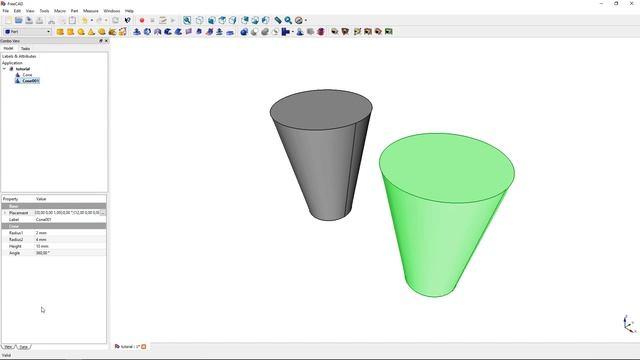This screenshot has width=640, height=360.
Task: Select the Cone001 item in tree
Action: (31, 81)
